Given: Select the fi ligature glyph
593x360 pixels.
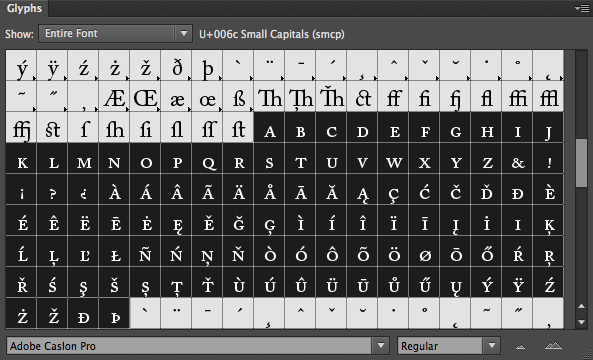Looking at the screenshot, I should point(424,96).
